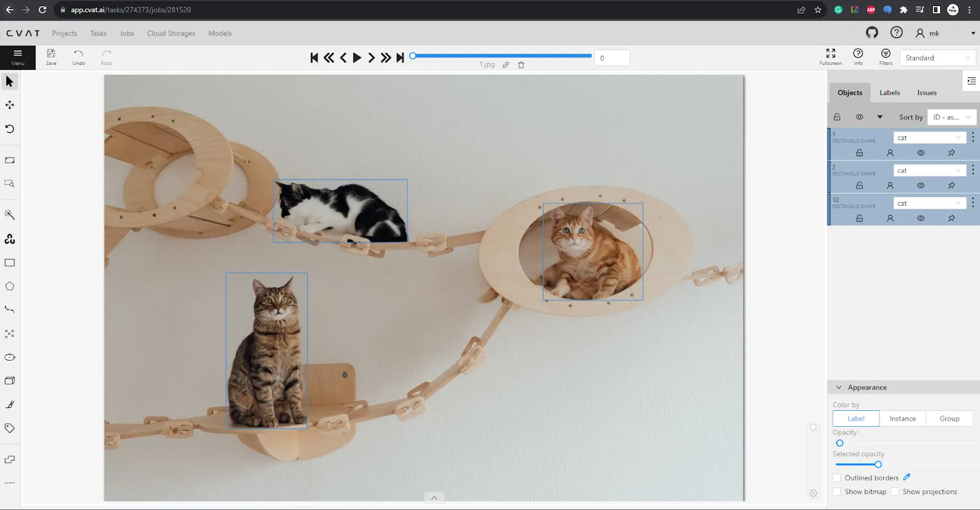The image size is (980, 510).
Task: Choose the draw rectangle tool
Action: pos(10,263)
